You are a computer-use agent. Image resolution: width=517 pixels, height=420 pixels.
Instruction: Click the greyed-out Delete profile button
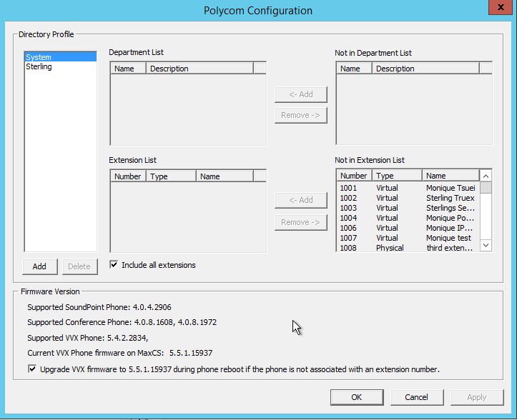coord(79,266)
